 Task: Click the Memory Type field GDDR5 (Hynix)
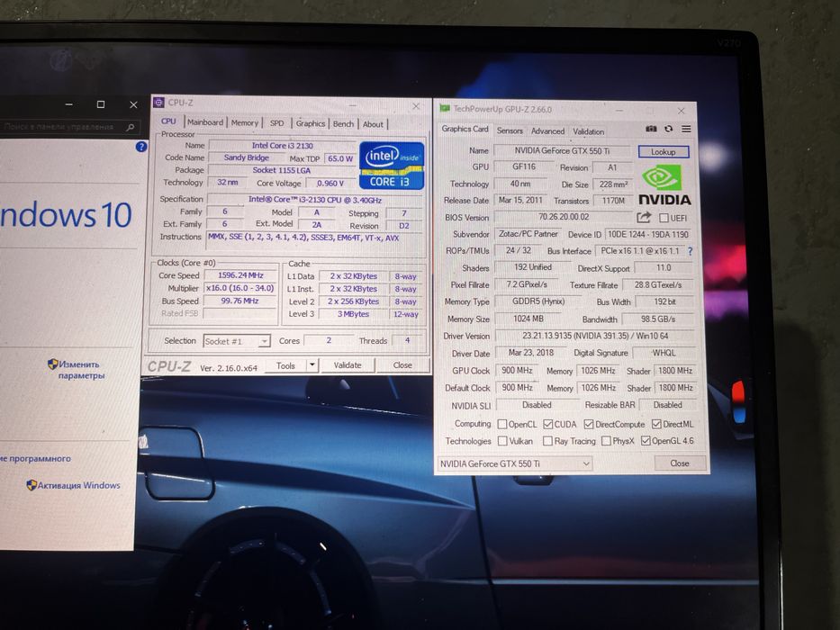(538, 301)
